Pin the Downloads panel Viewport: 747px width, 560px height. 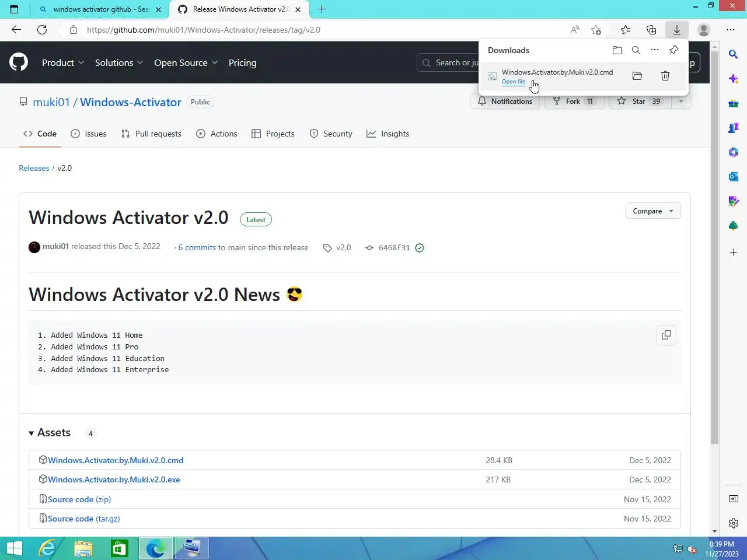click(x=673, y=50)
